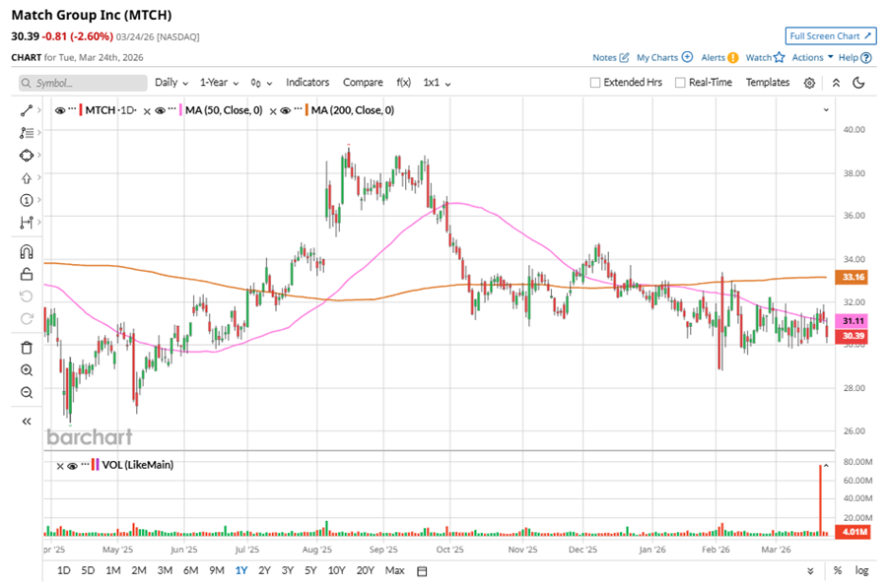This screenshot has width=889, height=588.
Task: Select the 6M time range
Action: click(x=190, y=570)
